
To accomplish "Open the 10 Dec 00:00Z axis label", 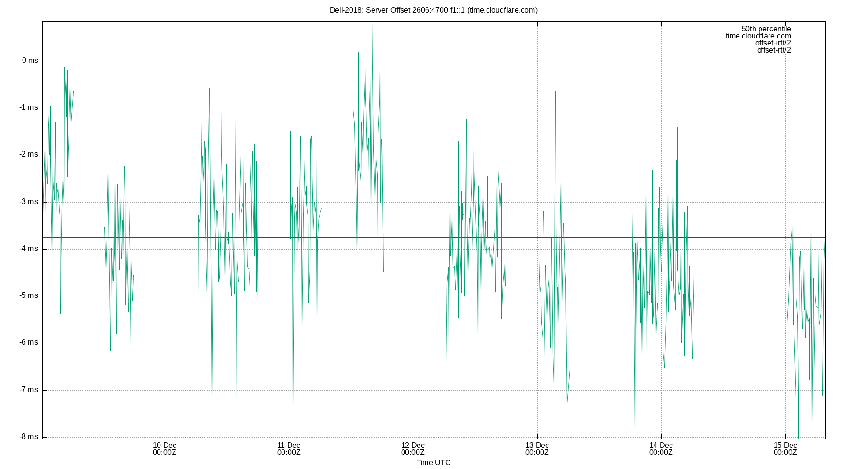I will coord(164,449).
